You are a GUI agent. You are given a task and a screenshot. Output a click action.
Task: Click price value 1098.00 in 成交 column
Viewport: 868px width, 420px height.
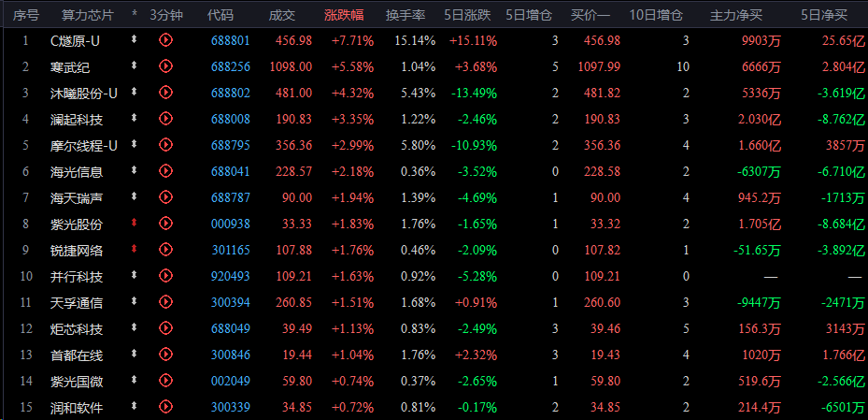coord(292,67)
